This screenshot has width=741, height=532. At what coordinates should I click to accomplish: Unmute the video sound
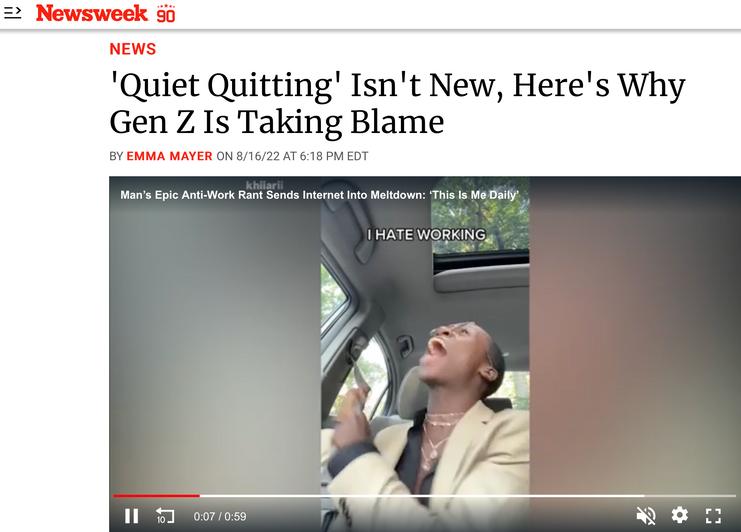coord(646,515)
